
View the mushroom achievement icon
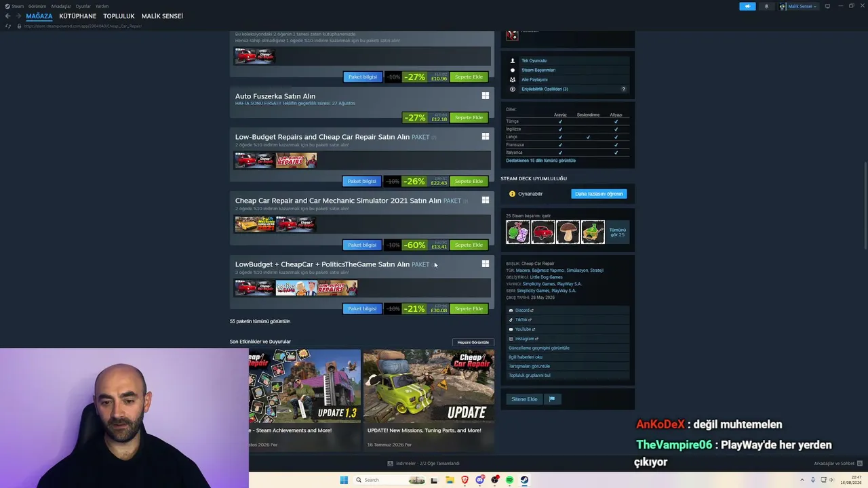(x=568, y=232)
